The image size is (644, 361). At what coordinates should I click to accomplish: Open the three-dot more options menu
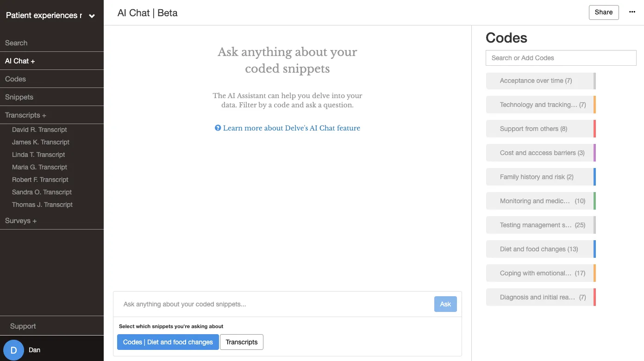coord(632,12)
